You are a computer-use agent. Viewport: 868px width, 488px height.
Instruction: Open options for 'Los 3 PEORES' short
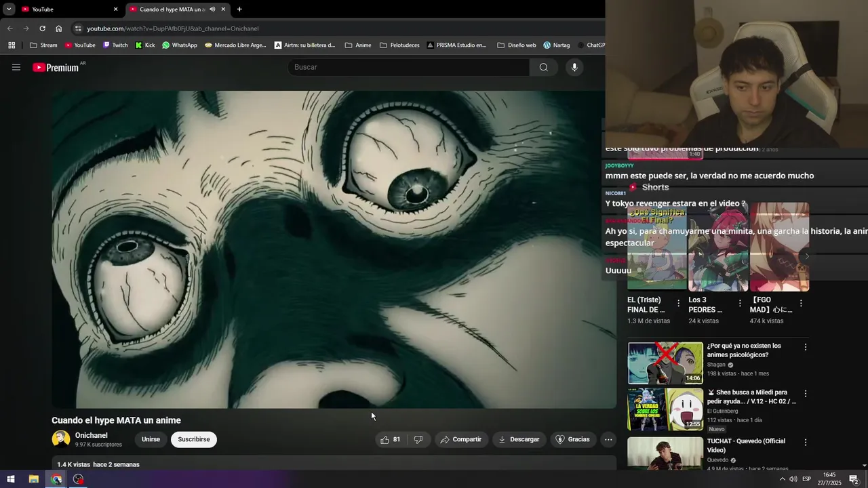pos(740,304)
